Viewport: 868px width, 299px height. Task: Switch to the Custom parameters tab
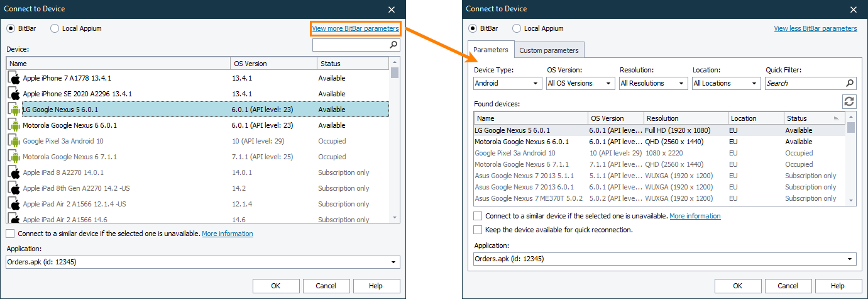point(549,50)
